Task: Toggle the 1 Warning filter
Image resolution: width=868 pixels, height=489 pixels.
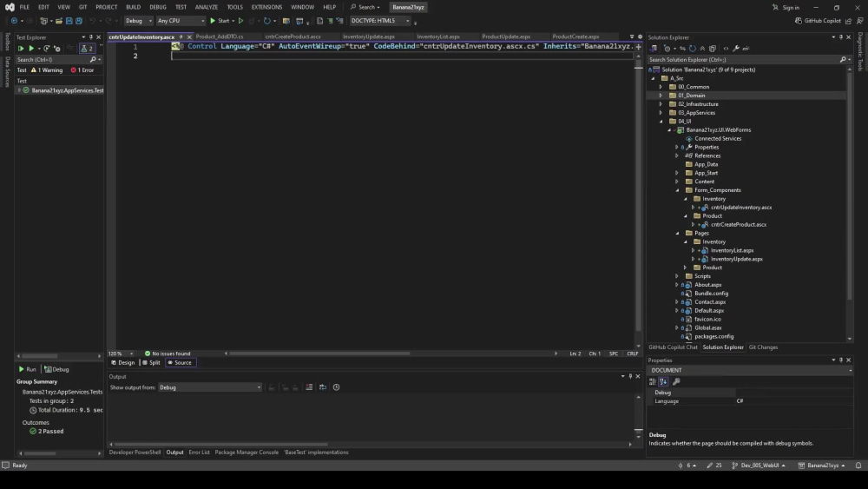Action: click(x=47, y=69)
